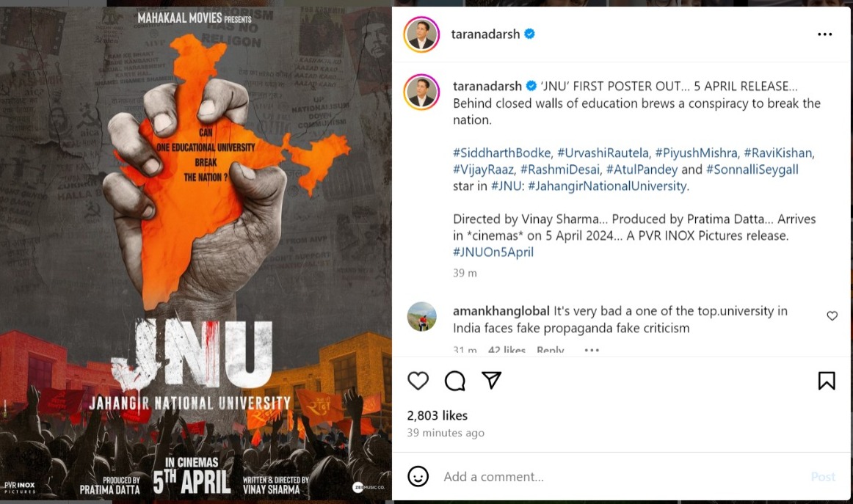Open the #JahangirNationalUniversity hashtag
This screenshot has height=504, width=853.
607,186
